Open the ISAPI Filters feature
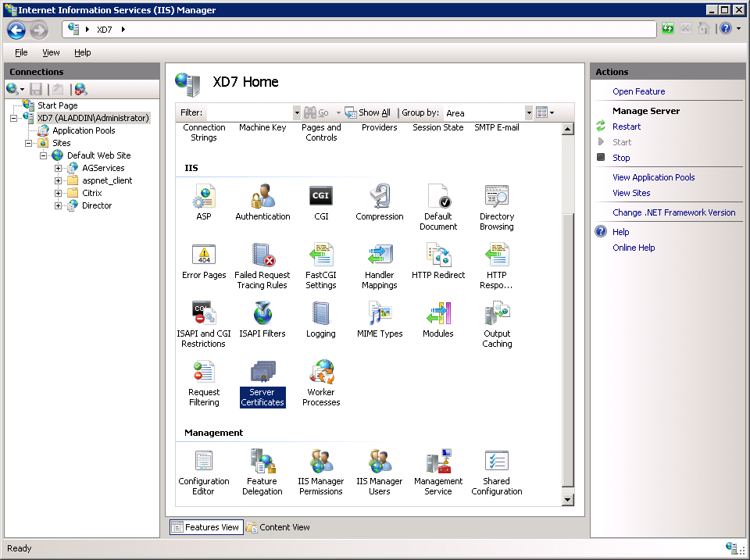This screenshot has width=750, height=560. coord(262,319)
